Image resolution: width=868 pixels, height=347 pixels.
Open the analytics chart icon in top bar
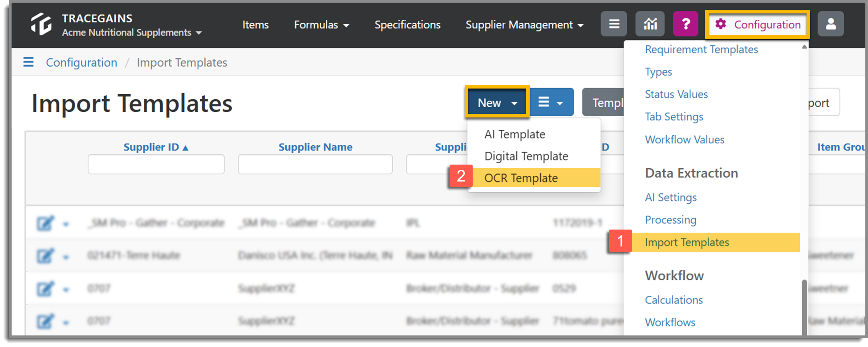point(650,24)
